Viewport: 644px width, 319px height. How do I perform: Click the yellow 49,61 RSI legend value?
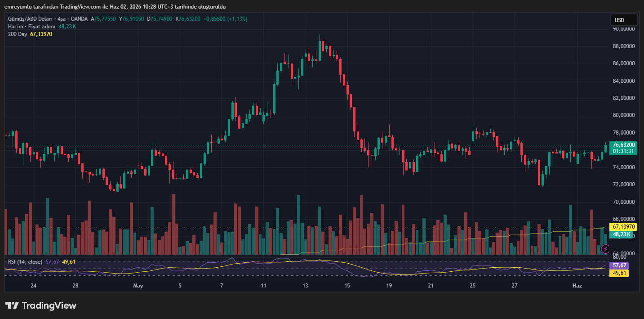(x=68, y=261)
